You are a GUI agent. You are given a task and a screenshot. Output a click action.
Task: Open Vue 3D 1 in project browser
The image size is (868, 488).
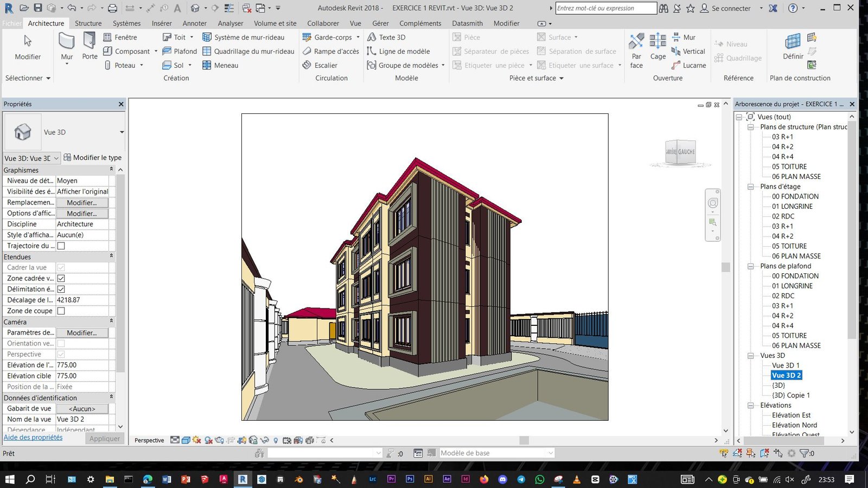(786, 365)
